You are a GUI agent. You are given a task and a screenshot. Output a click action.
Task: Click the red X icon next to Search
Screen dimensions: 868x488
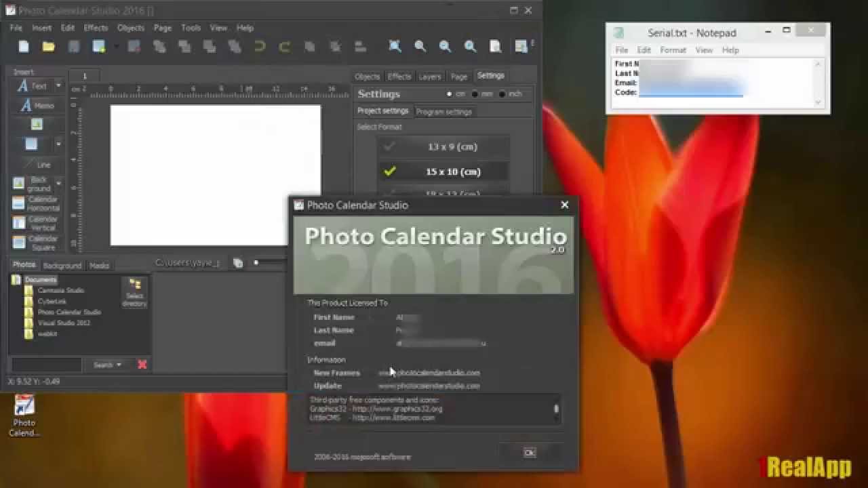click(142, 365)
